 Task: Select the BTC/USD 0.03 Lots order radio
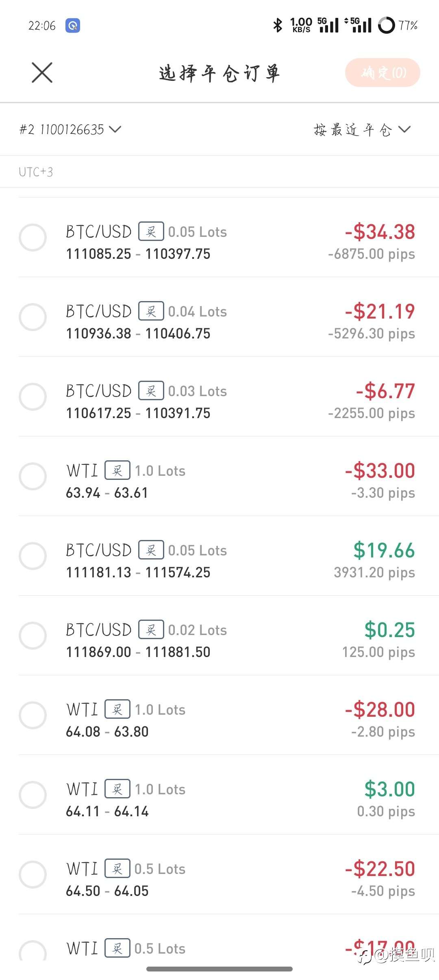coord(33,397)
